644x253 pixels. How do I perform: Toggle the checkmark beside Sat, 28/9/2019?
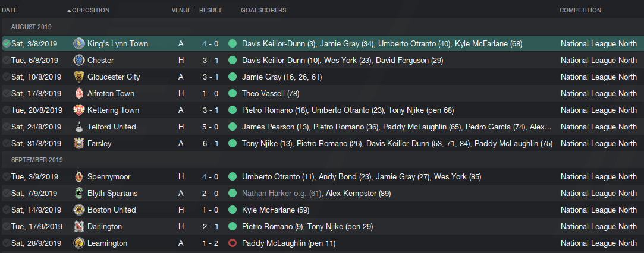6,243
